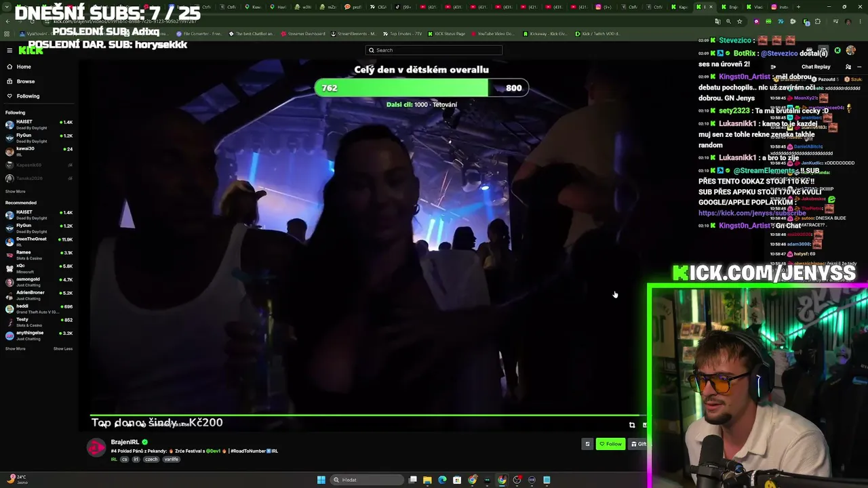The image size is (868, 488).
Task: Go to Home in Kick sidebar
Action: tap(19, 66)
